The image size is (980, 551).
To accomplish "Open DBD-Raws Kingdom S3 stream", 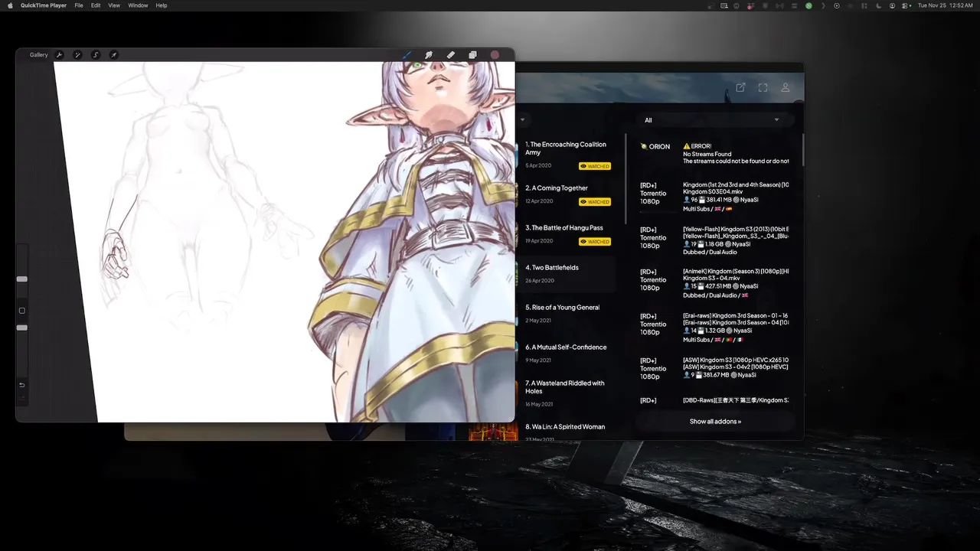I will tap(714, 400).
